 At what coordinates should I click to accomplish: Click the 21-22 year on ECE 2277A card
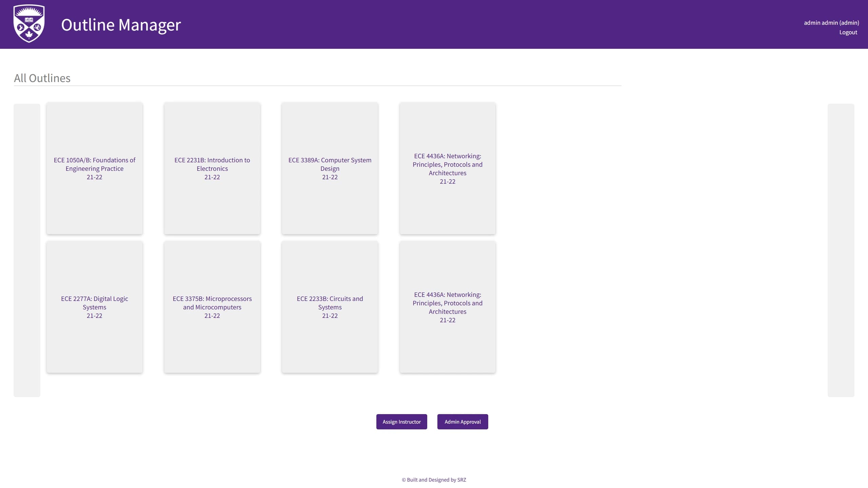(x=94, y=316)
